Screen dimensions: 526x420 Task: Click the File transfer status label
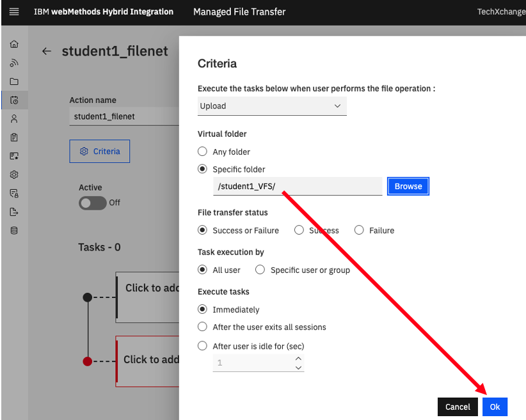coord(232,212)
